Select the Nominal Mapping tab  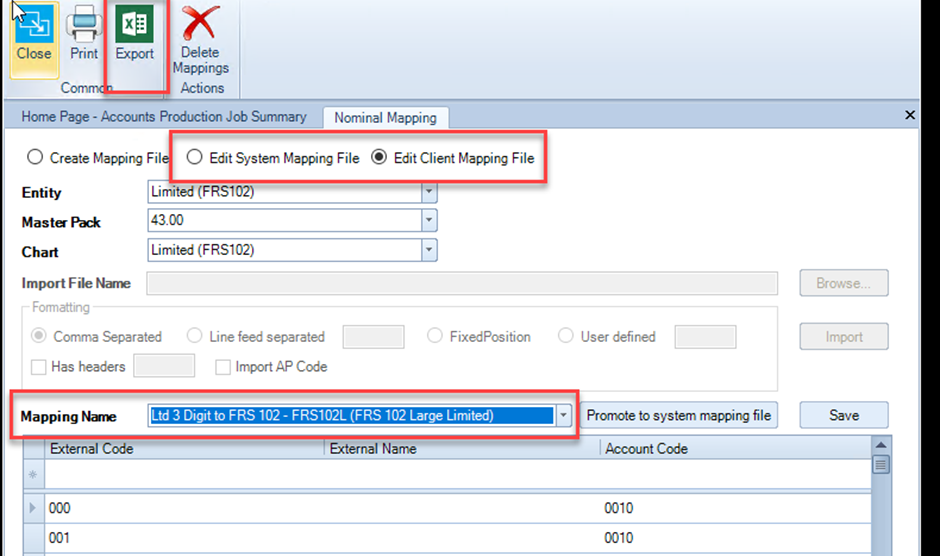tap(385, 118)
